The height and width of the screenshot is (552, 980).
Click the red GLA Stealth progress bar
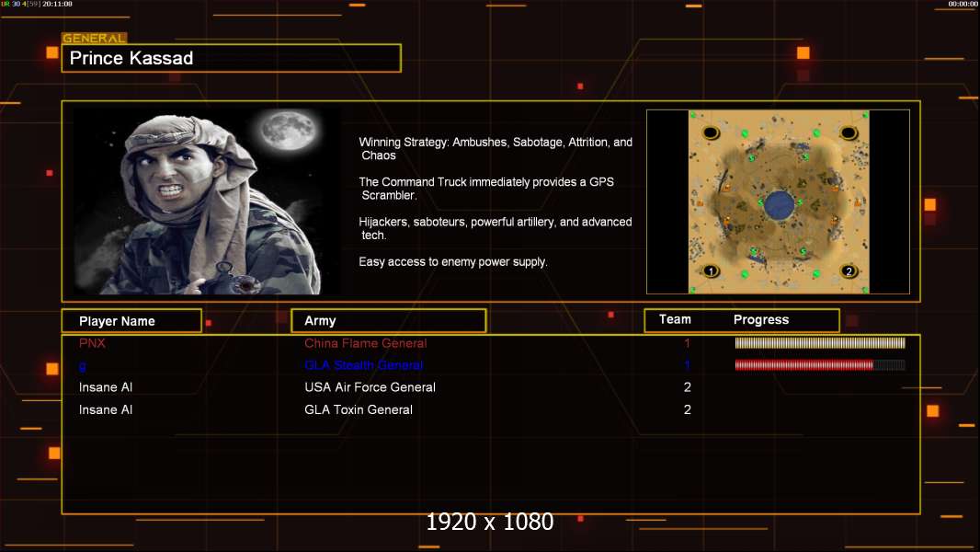click(x=820, y=365)
